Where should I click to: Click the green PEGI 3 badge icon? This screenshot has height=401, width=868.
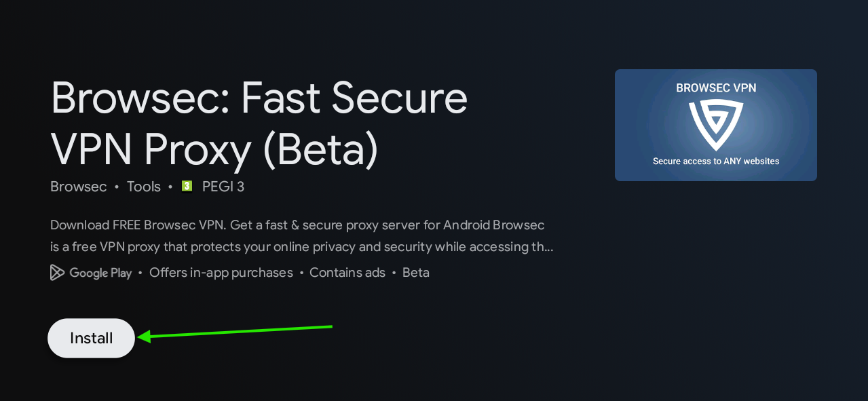pos(187,186)
